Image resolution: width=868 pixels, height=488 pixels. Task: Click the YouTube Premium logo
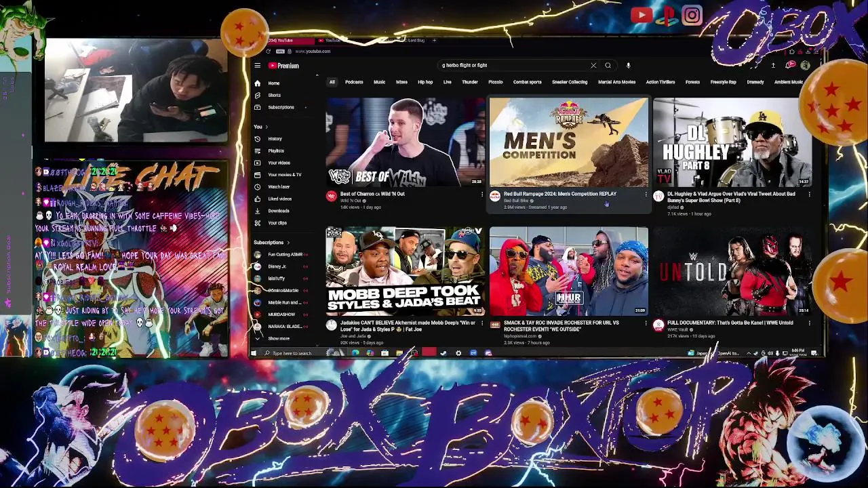[283, 66]
